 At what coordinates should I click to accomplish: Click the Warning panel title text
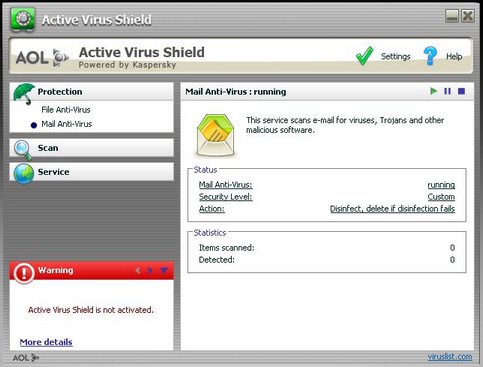55,270
